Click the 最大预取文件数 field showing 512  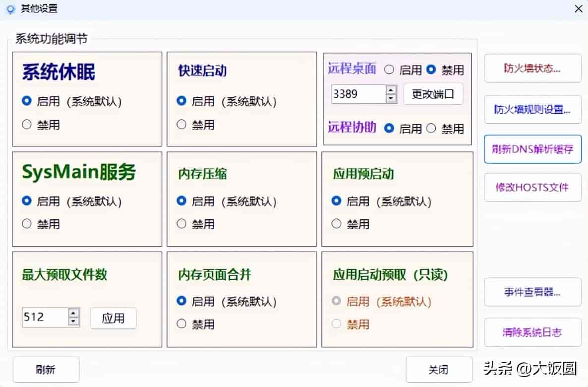click(46, 318)
